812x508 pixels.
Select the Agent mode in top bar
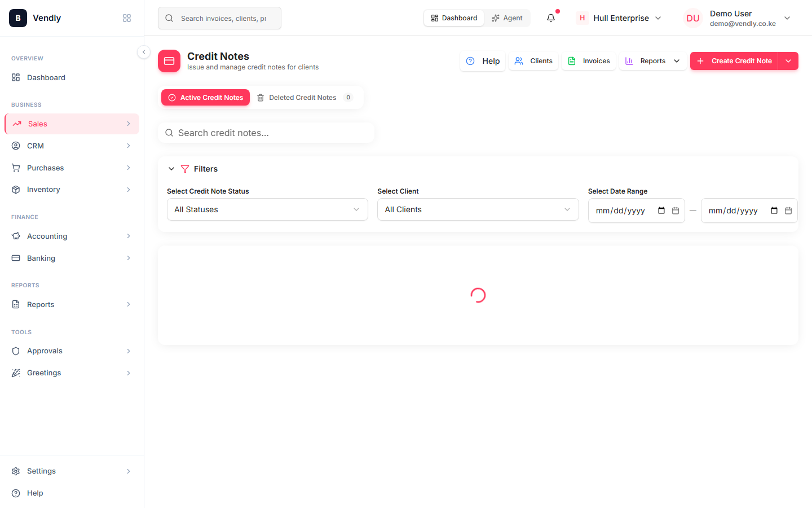click(x=507, y=18)
